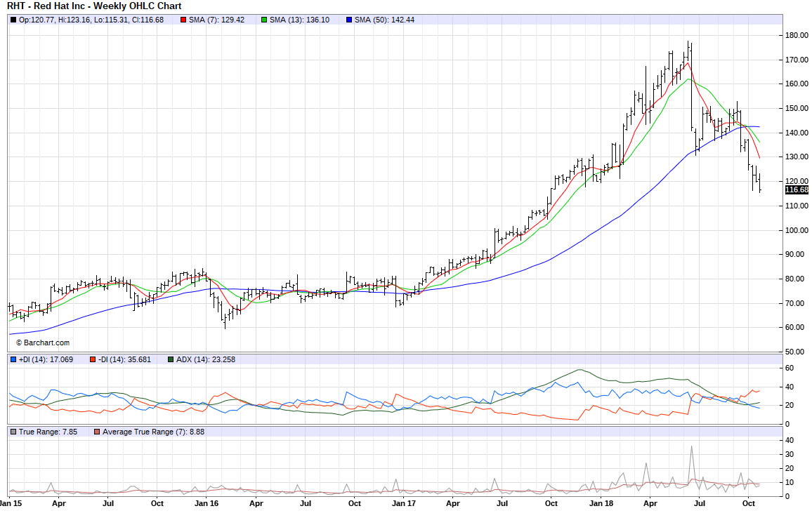
Task: Click the ADX line peak near late 2017
Action: point(579,370)
